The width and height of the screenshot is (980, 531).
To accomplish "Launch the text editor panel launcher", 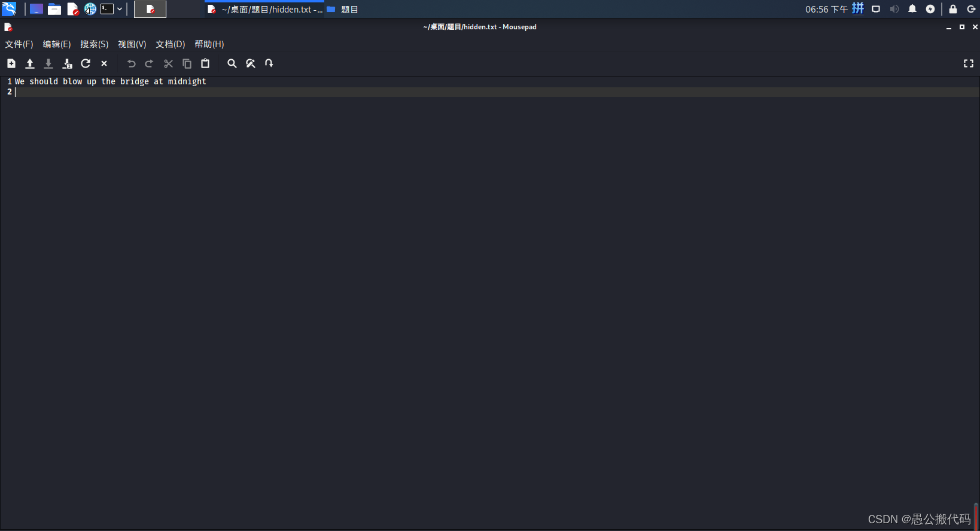I will (72, 9).
